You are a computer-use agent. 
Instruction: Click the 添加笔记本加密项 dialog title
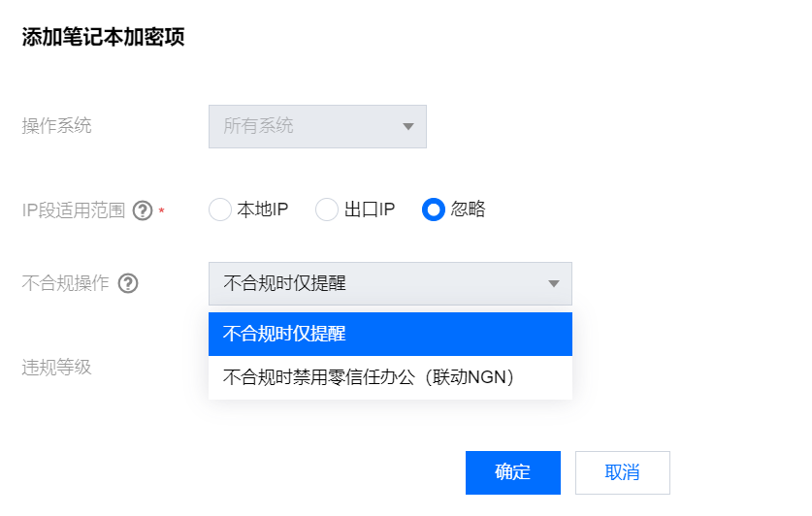click(103, 38)
